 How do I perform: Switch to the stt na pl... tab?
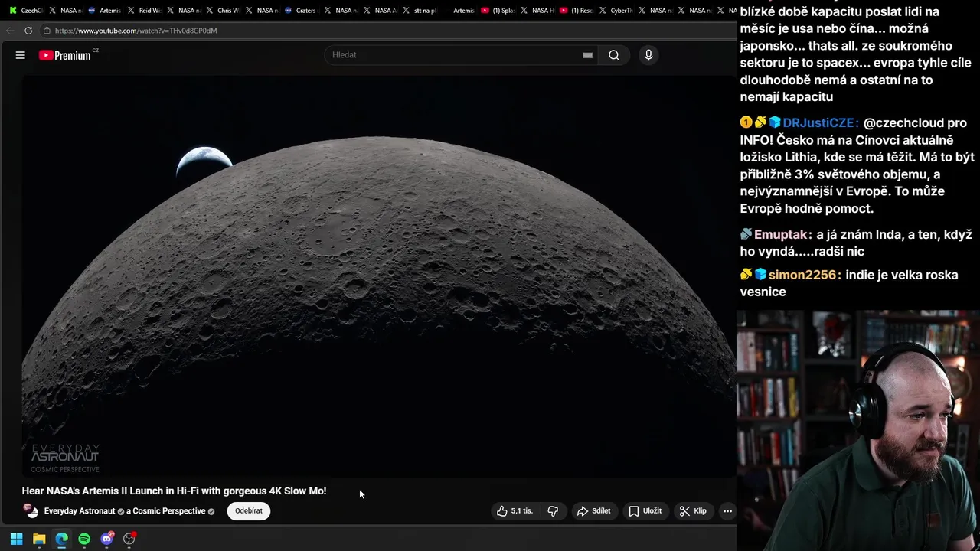coord(419,11)
